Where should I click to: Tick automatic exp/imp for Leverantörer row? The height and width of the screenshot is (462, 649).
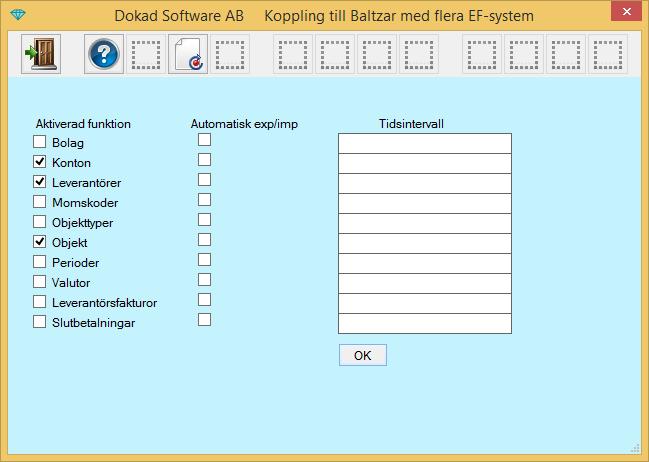[204, 180]
